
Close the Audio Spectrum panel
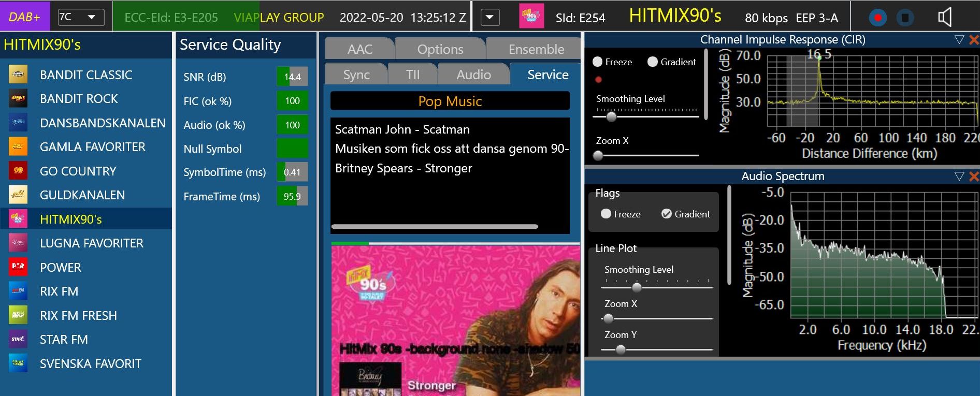coord(974,177)
